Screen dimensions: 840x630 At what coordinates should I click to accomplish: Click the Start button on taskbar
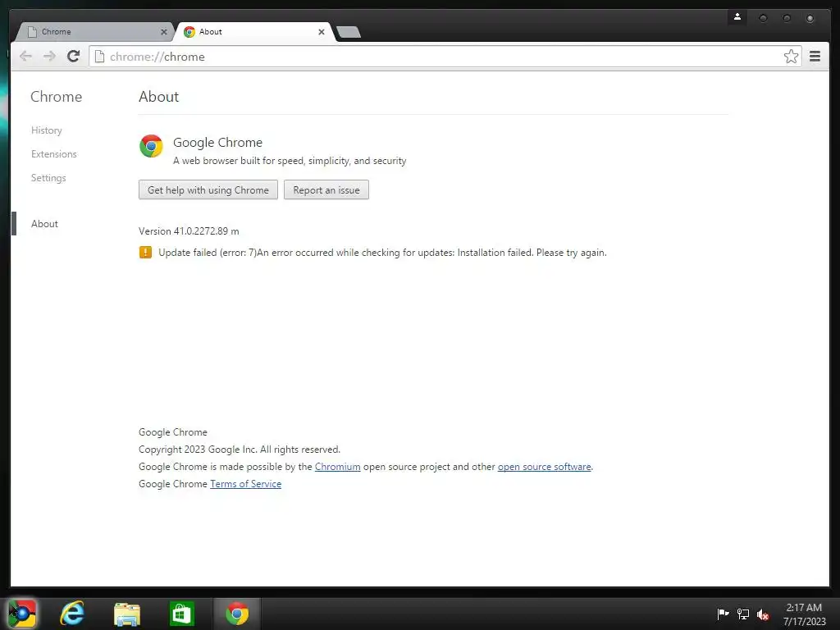22,614
